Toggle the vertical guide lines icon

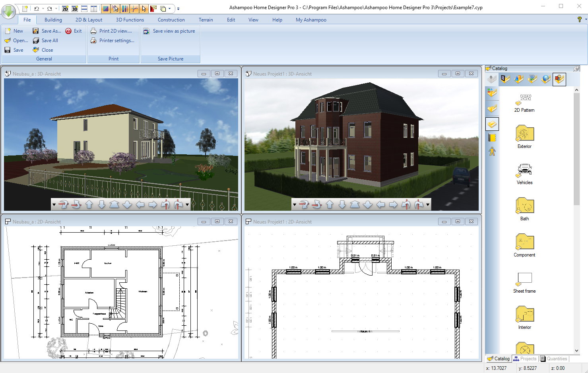[x=125, y=9]
